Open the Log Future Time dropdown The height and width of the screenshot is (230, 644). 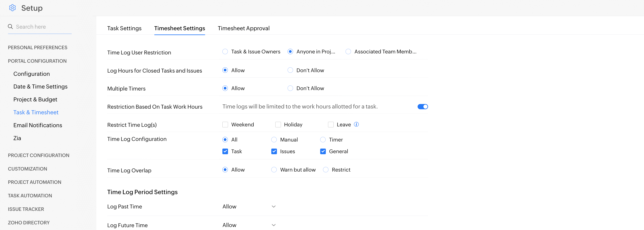(x=249, y=225)
